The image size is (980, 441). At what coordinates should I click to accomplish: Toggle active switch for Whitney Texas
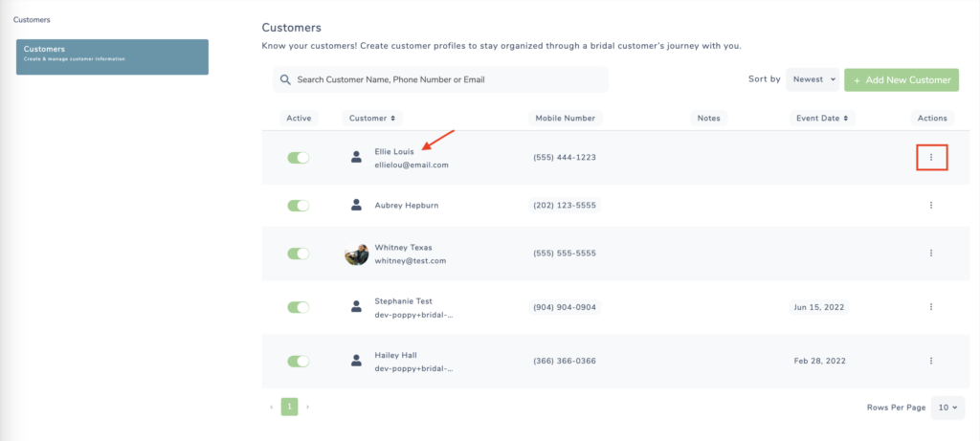pyautogui.click(x=299, y=254)
